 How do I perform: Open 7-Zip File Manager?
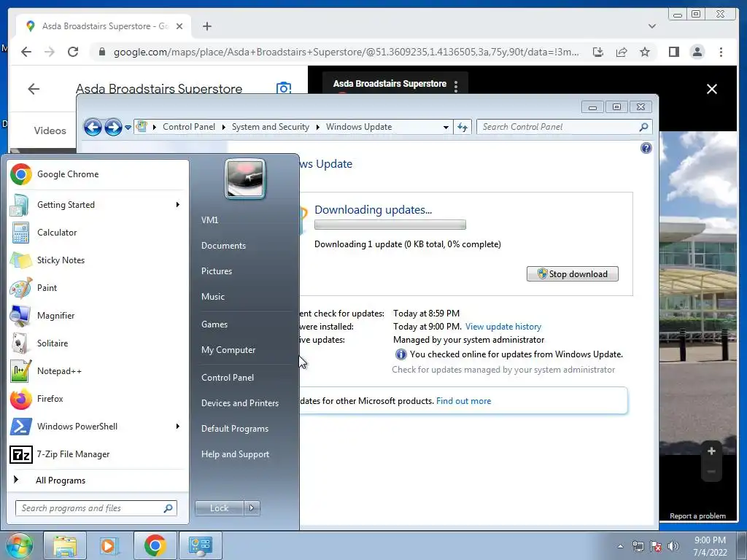[x=98, y=454]
